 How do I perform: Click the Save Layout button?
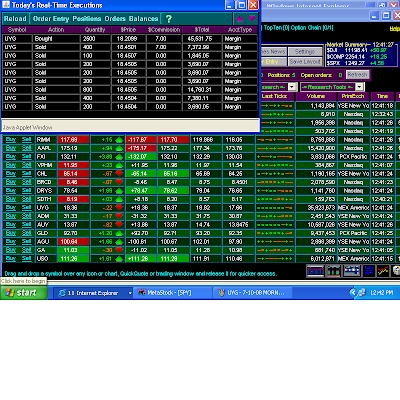pos(305,62)
